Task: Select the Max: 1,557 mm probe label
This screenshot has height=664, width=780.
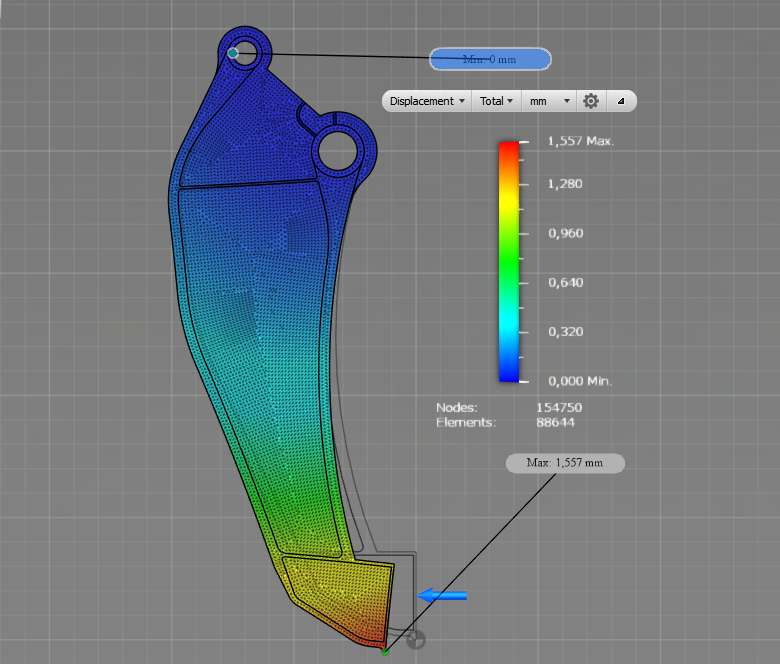Action: tap(565, 463)
